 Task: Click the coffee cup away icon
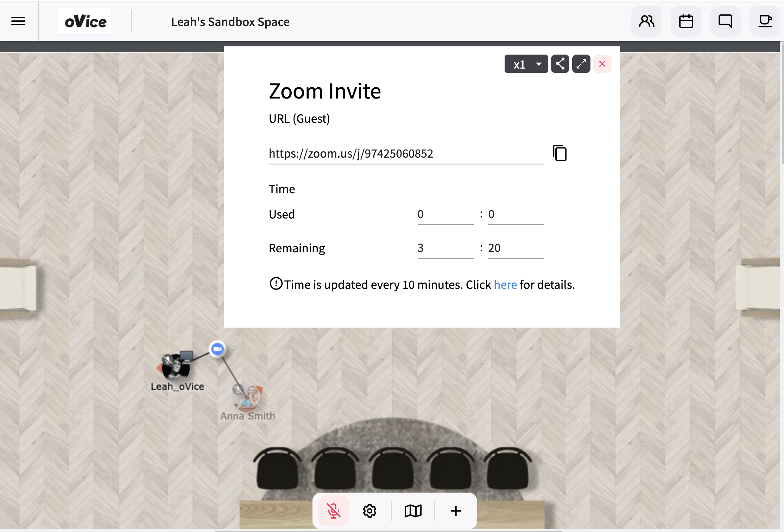[x=765, y=21]
